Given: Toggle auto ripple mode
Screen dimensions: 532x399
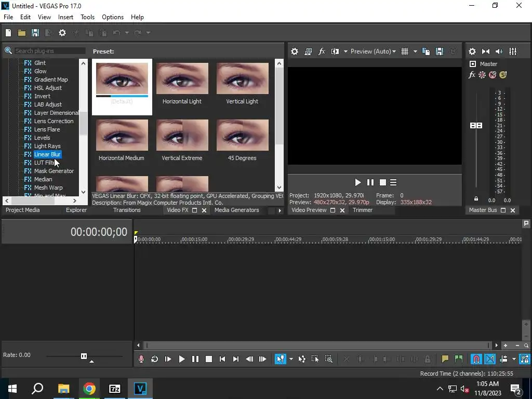Looking at the screenshot, I should (x=503, y=359).
